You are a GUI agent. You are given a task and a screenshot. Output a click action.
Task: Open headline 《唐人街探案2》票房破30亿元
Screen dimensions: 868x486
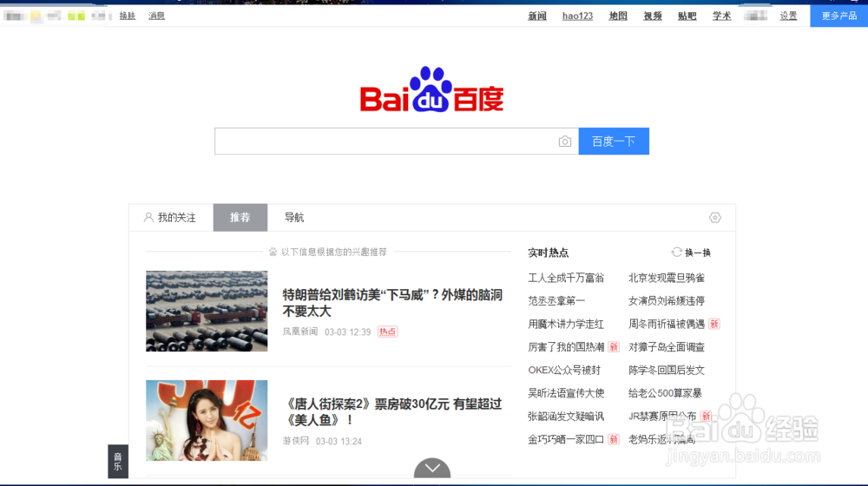392,412
